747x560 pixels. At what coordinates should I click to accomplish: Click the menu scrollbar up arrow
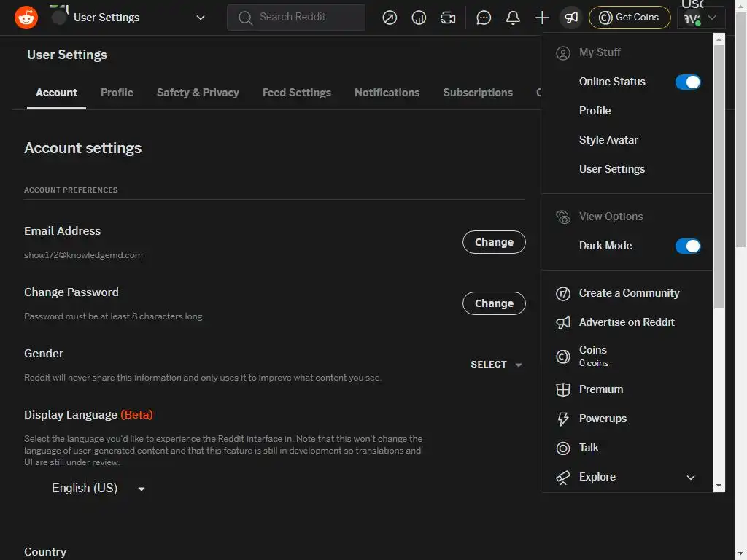click(719, 40)
